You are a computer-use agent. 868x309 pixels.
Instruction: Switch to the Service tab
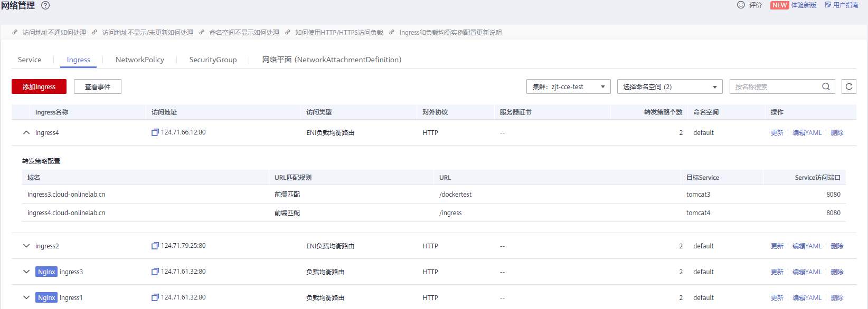point(30,60)
